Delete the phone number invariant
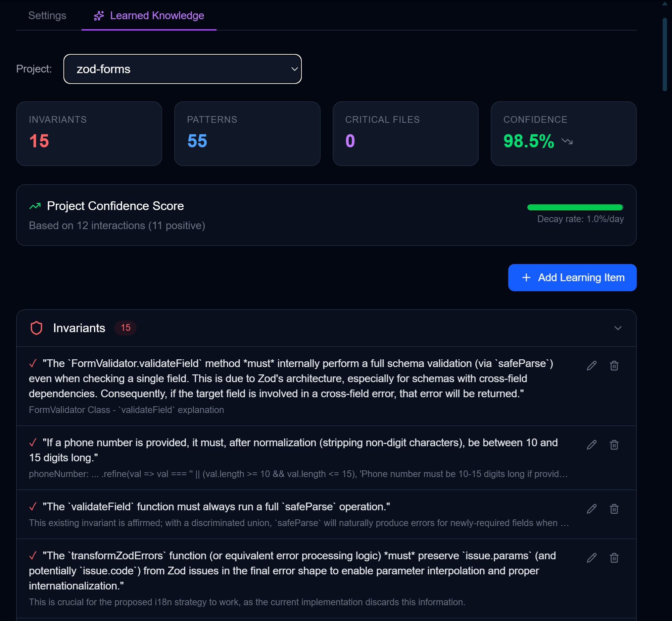This screenshot has height=621, width=672. pos(614,445)
